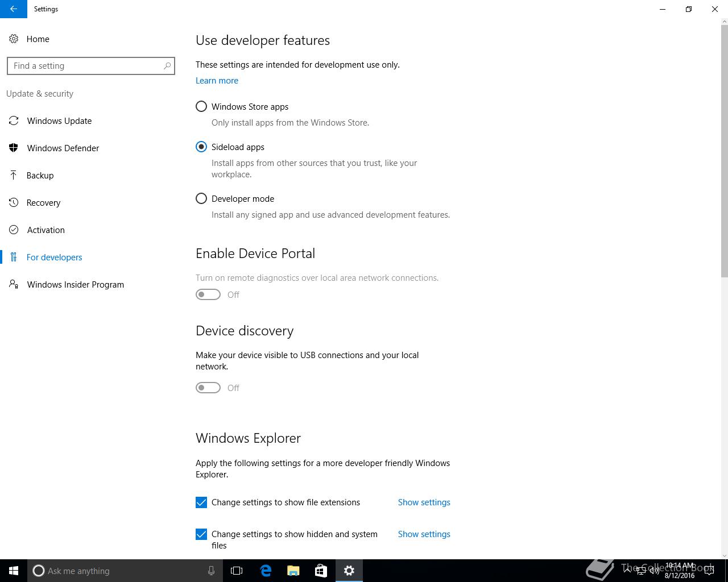Click the Recovery clock icon
Image resolution: width=728 pixels, height=582 pixels.
pyautogui.click(x=14, y=202)
